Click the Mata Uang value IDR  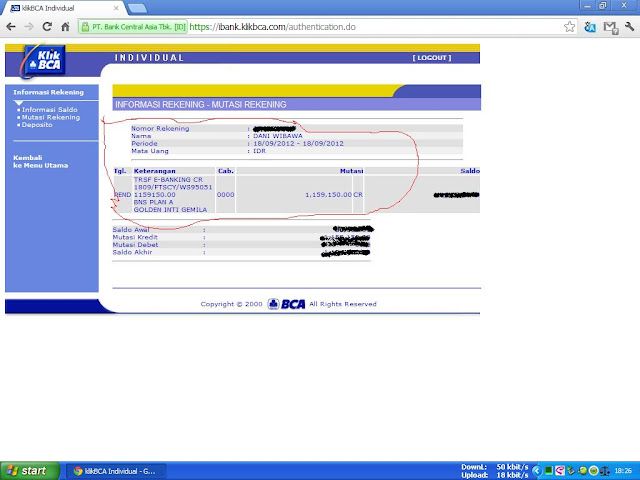point(260,151)
